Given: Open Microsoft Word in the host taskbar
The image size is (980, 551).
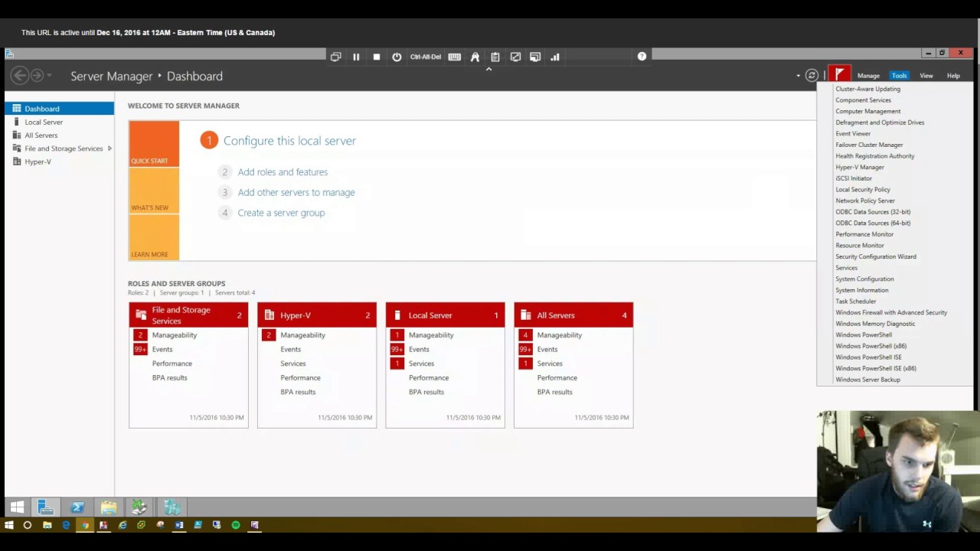Looking at the screenshot, I should coord(179,525).
